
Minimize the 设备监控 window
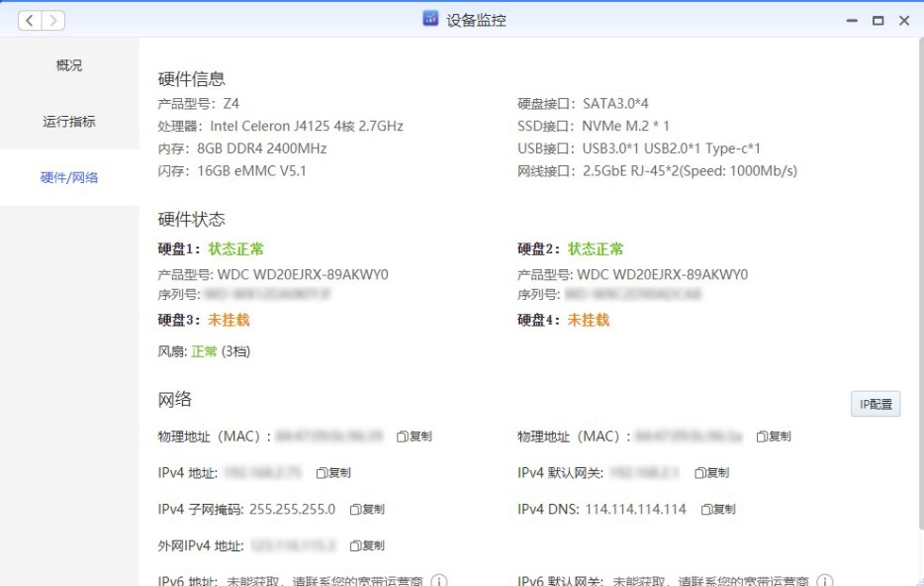(x=852, y=21)
